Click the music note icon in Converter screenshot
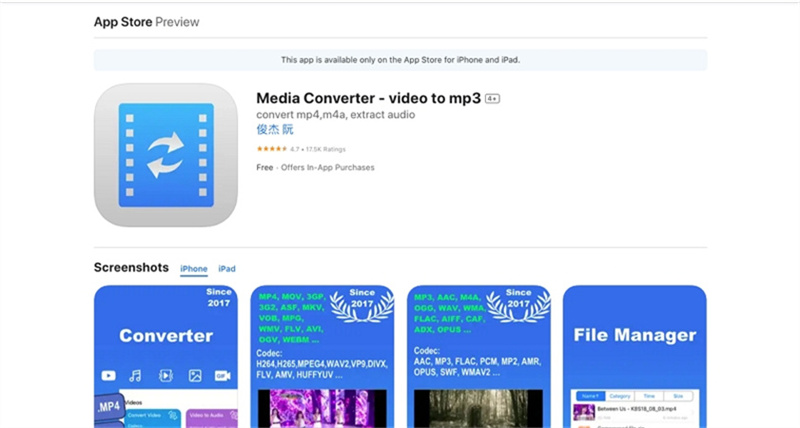 pos(136,376)
